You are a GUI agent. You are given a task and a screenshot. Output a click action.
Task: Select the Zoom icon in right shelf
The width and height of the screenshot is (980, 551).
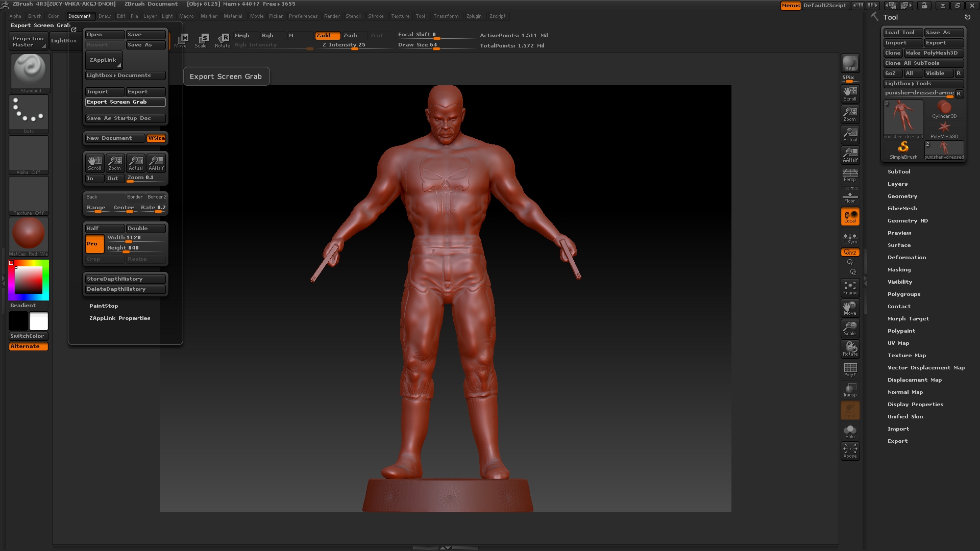click(850, 114)
